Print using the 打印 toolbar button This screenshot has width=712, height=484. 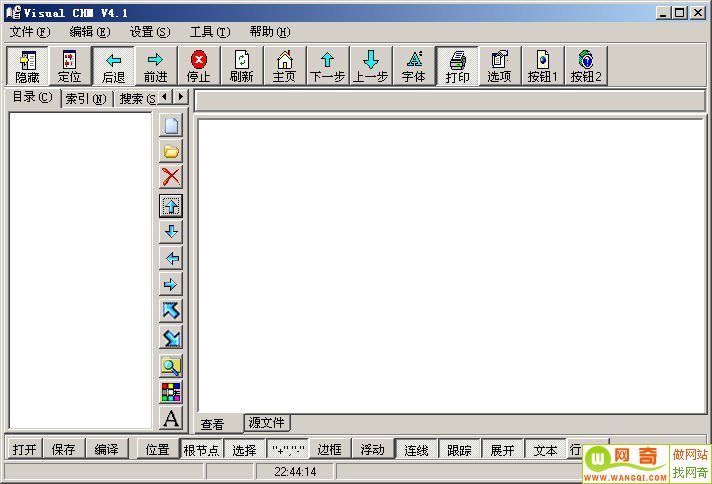[457, 66]
